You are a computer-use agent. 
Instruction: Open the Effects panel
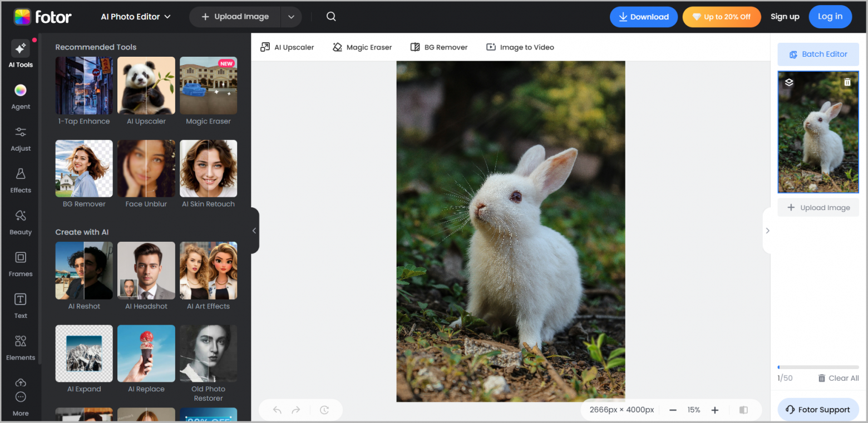click(x=20, y=179)
